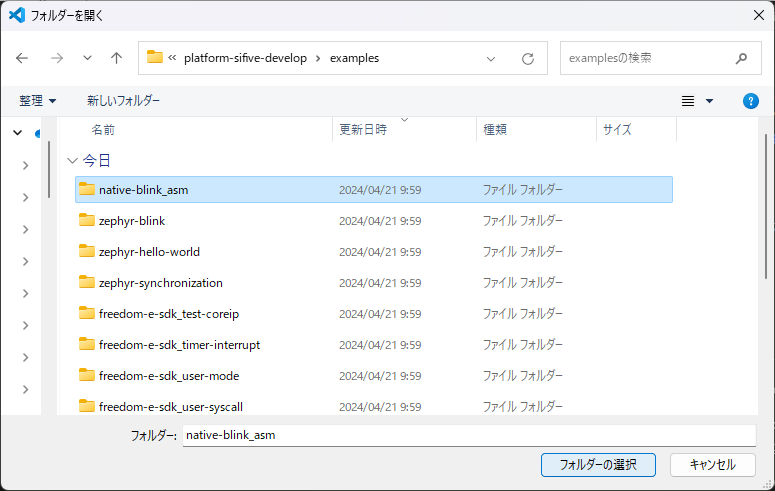Open view options dropdown arrow
Screen dimensions: 775x491
point(710,101)
